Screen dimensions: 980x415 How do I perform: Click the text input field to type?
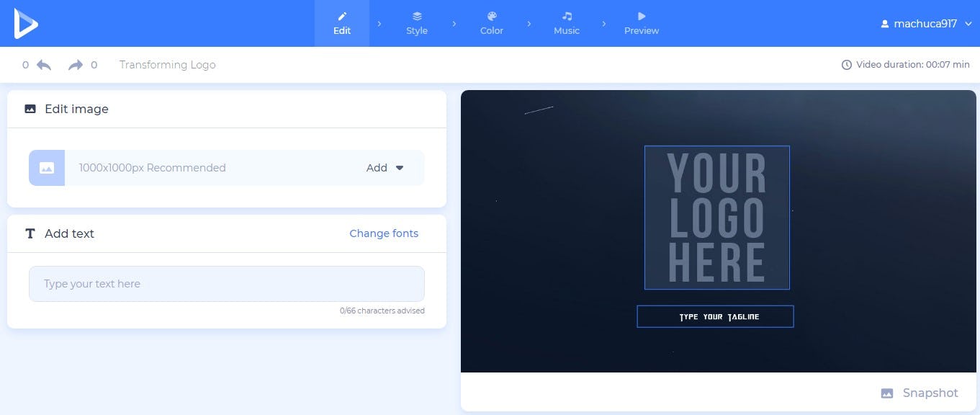click(x=226, y=283)
